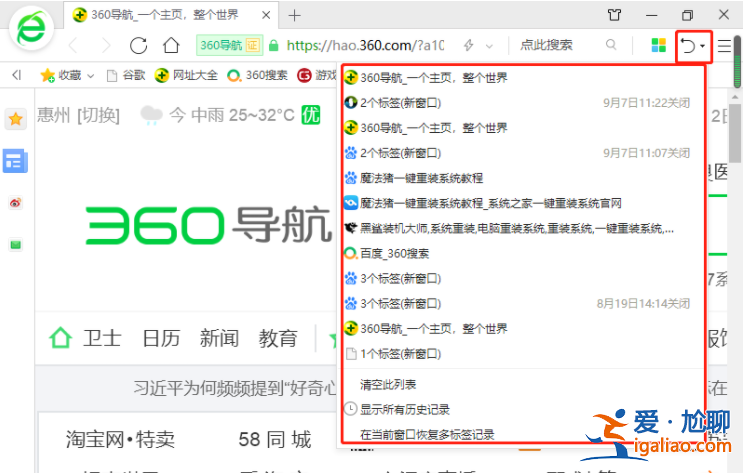The height and width of the screenshot is (473, 744).
Task: Open the colorful extensions grid icon
Action: 659,46
